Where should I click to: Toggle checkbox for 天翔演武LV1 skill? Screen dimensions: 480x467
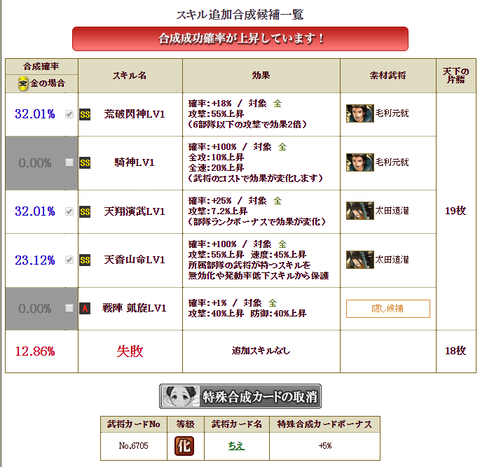[69, 211]
